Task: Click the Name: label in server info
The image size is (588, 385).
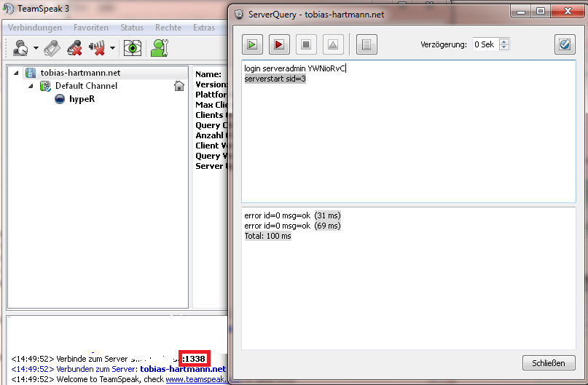Action: coord(208,74)
